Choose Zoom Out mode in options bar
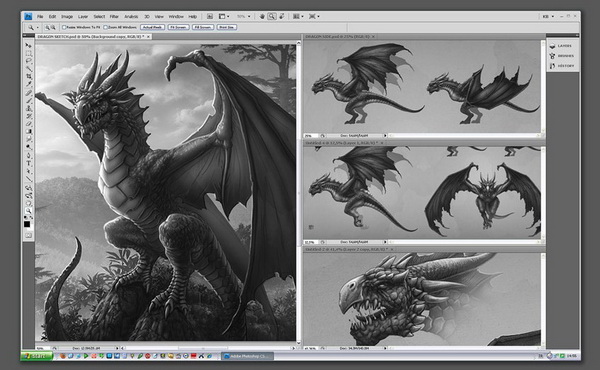 coord(53,28)
